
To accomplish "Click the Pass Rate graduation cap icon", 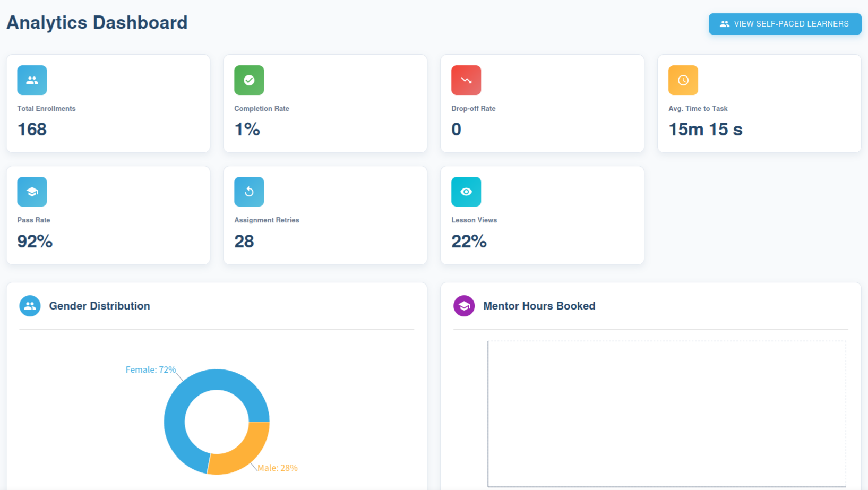I will coord(32,192).
